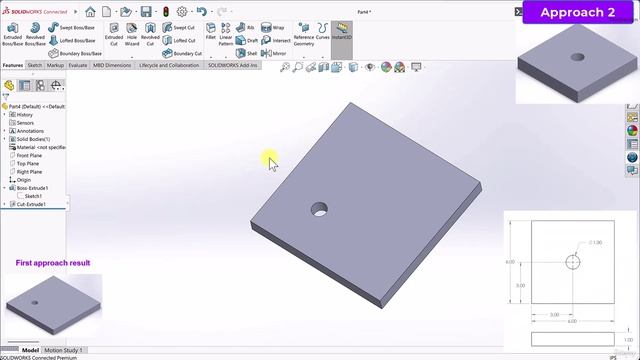
Task: Click Zoom to Fit in view toolbar
Action: pos(284,67)
